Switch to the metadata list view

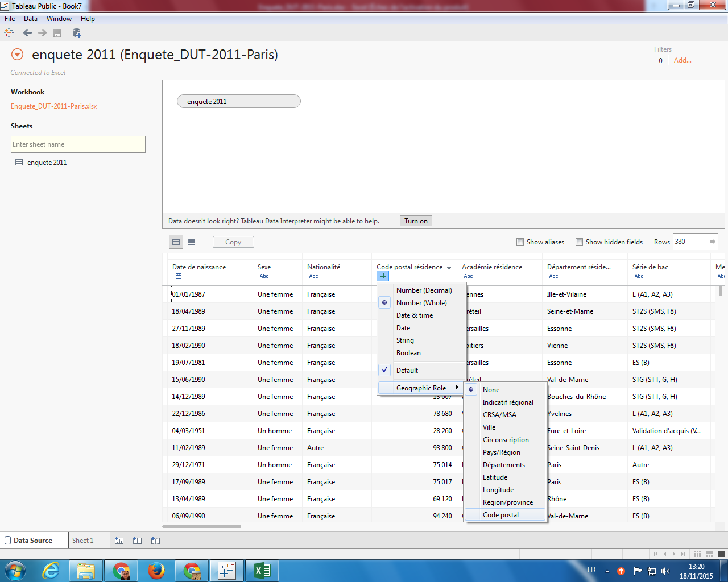point(192,242)
